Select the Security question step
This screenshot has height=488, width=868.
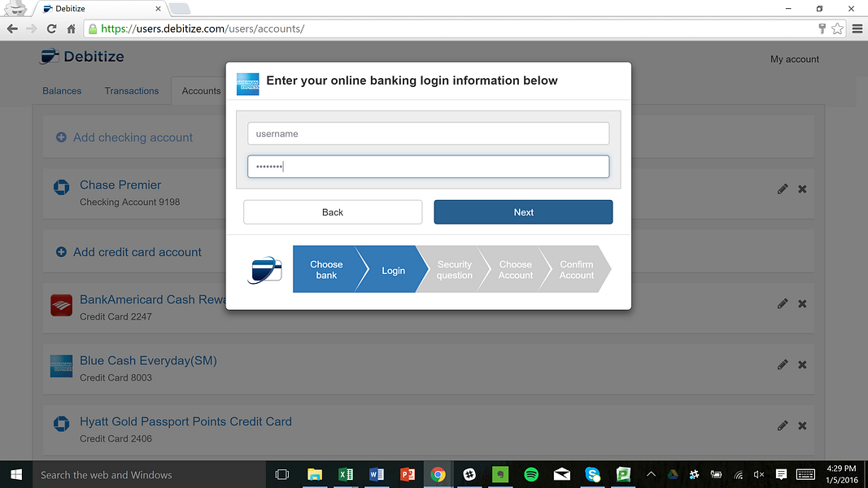[x=454, y=269]
